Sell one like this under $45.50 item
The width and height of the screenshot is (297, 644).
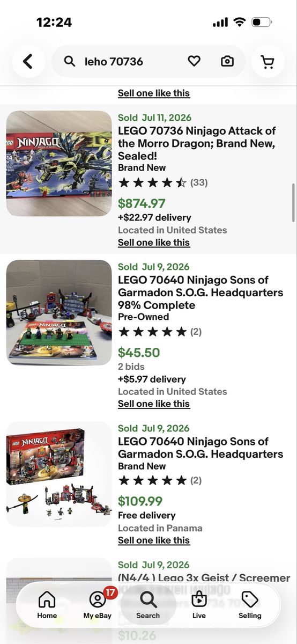[154, 404]
